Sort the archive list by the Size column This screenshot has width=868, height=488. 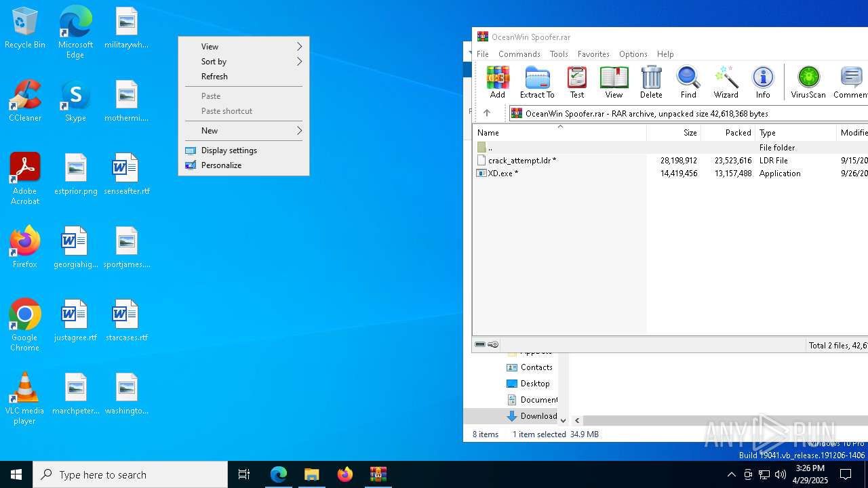tap(673, 133)
